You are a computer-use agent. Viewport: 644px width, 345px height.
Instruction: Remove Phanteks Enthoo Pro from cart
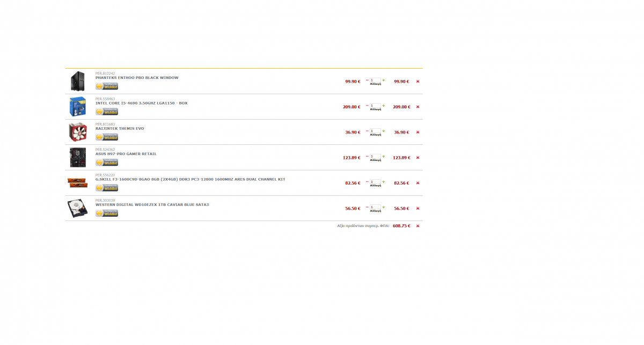[x=418, y=82]
